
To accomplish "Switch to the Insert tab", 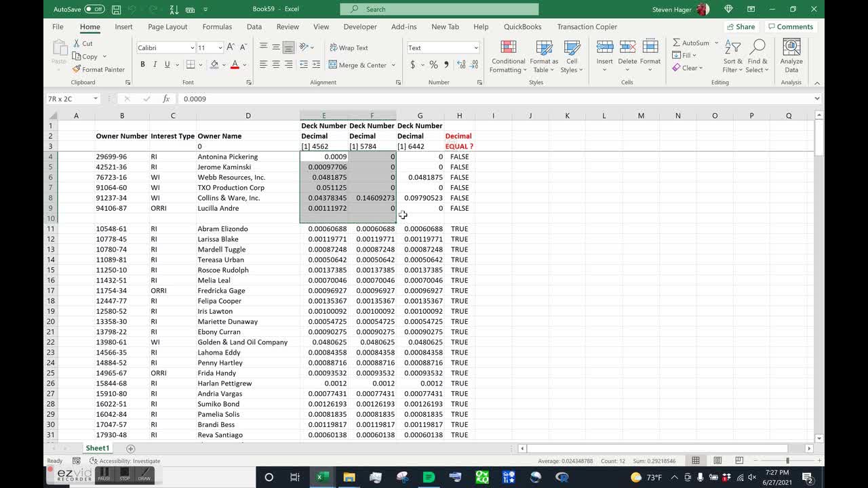I will tap(123, 27).
